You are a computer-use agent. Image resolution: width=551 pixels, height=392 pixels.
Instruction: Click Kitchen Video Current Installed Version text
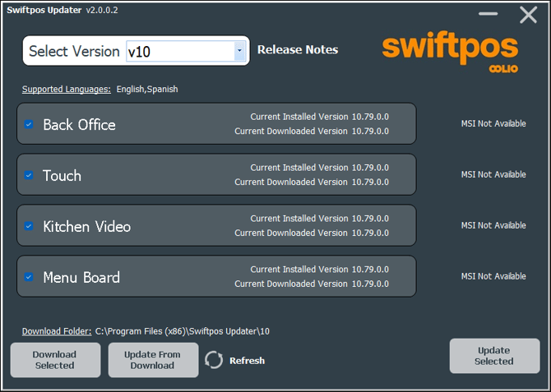click(x=319, y=219)
